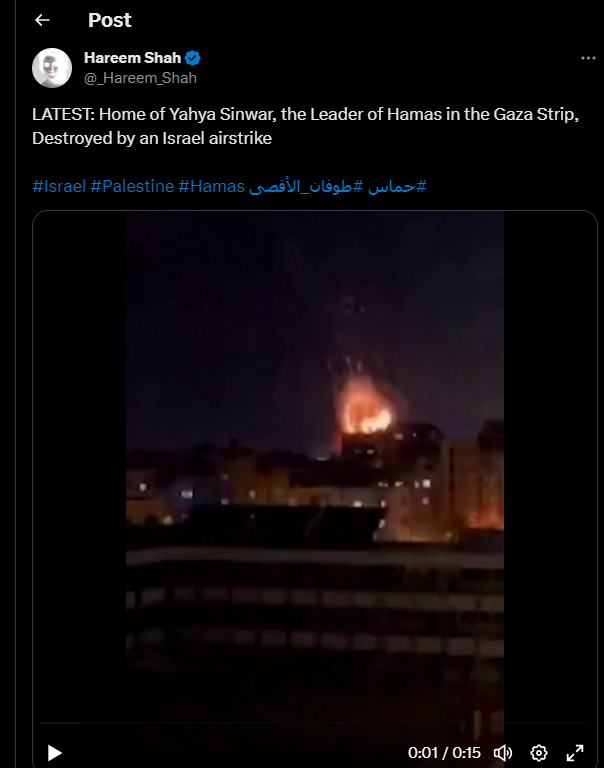The height and width of the screenshot is (768, 604).
Task: Open the @_Hareem_Shah handle link
Action: pyautogui.click(x=141, y=78)
